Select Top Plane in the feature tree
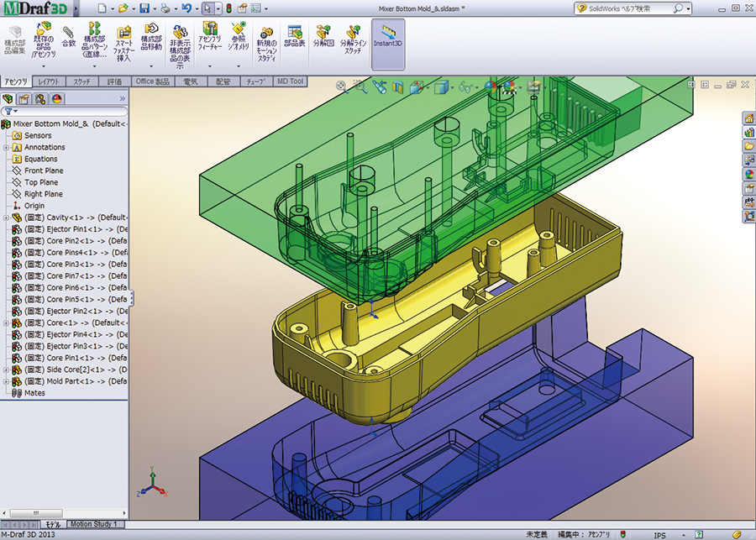Viewport: 756px width, 540px height. click(41, 182)
